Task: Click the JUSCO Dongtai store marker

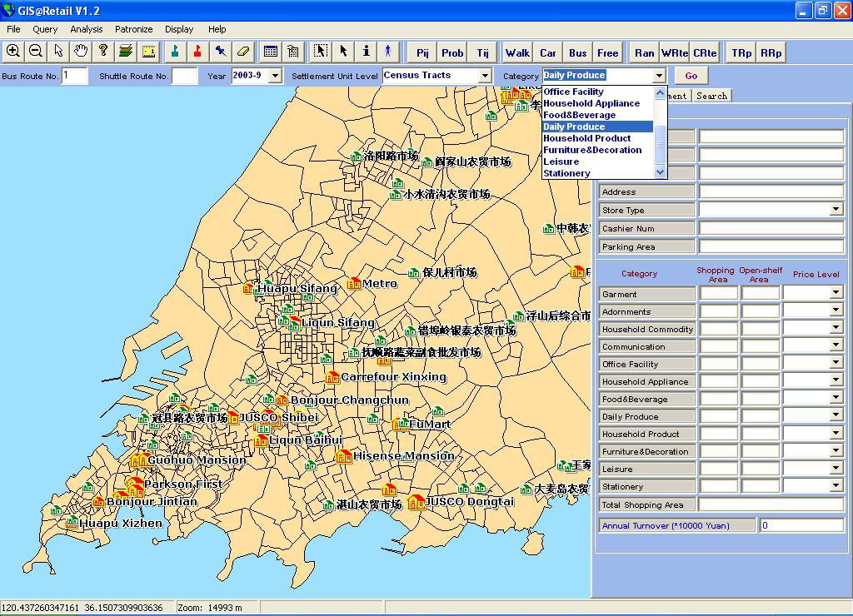Action: (417, 501)
